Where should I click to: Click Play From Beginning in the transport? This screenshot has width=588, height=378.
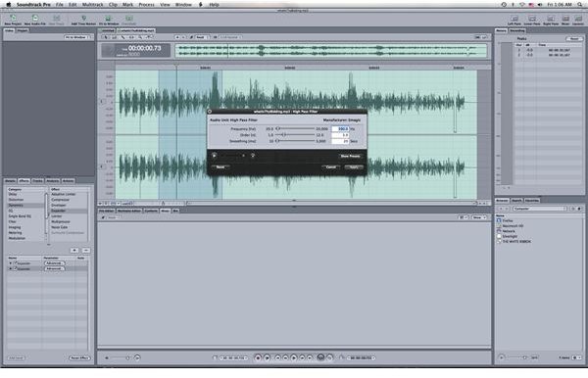(267, 357)
